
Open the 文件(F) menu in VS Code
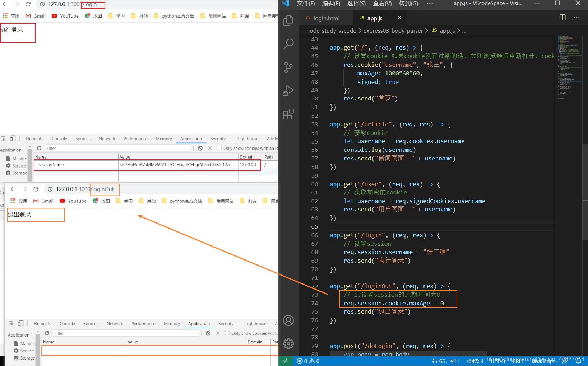pos(306,4)
